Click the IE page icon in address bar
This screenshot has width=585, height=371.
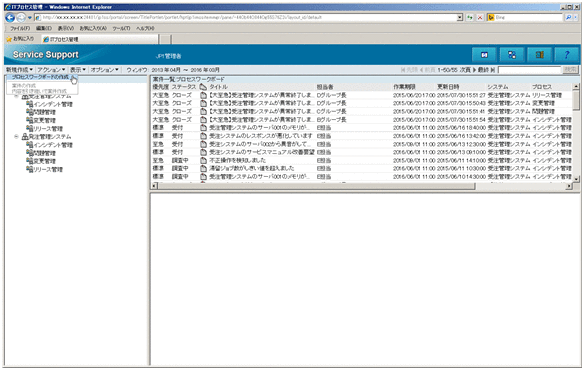[38, 18]
